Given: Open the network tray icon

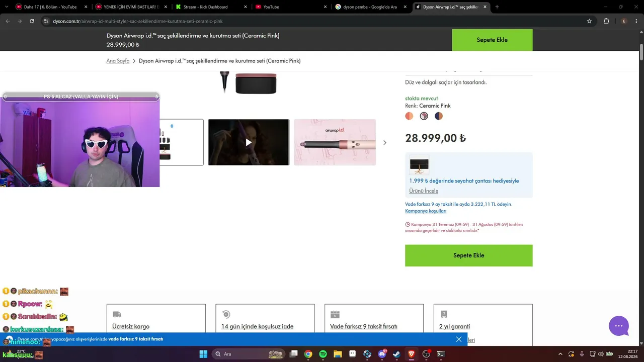Looking at the screenshot, I should (593, 354).
